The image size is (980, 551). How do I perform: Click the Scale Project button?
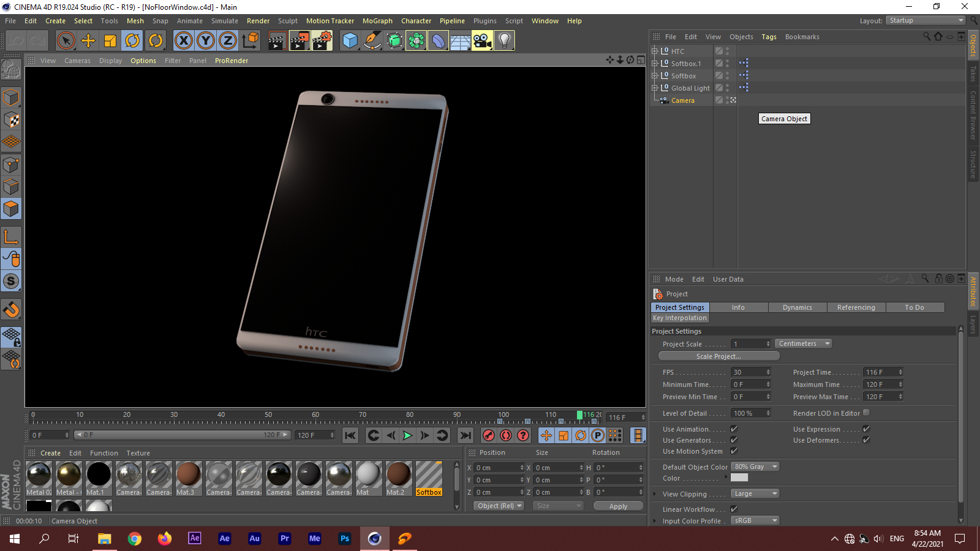[718, 356]
